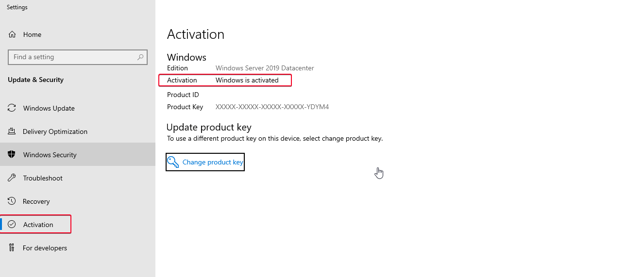Go to Delivery Optimization settings
The image size is (644, 277).
click(55, 131)
